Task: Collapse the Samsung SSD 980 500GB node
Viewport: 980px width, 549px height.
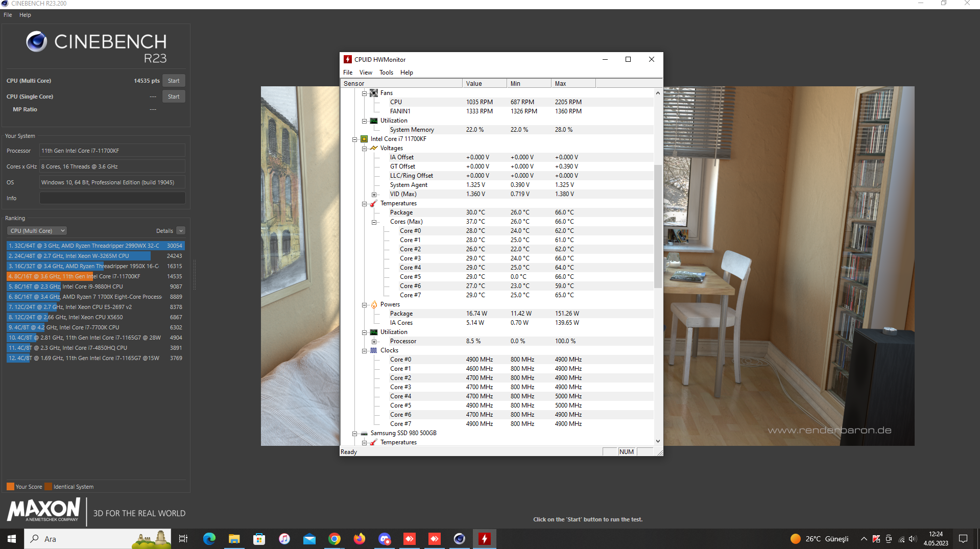Action: [354, 434]
